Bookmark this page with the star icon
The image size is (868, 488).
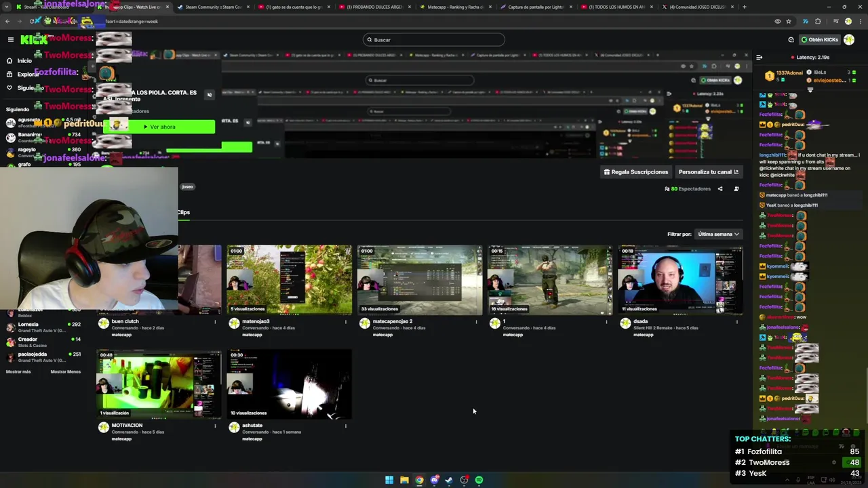789,22
